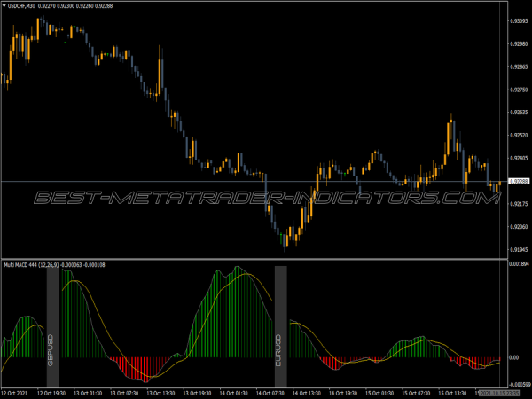
Task: Click the 0.93095 price scale label
Action: click(519, 21)
